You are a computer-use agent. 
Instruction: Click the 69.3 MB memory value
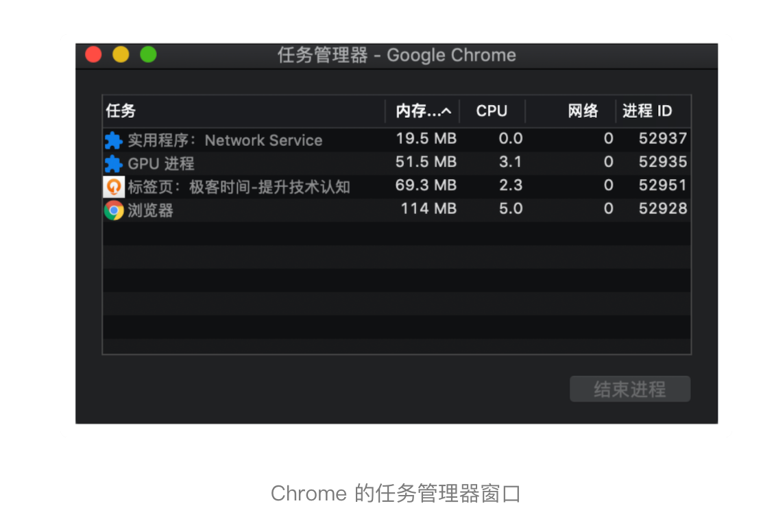coord(426,185)
